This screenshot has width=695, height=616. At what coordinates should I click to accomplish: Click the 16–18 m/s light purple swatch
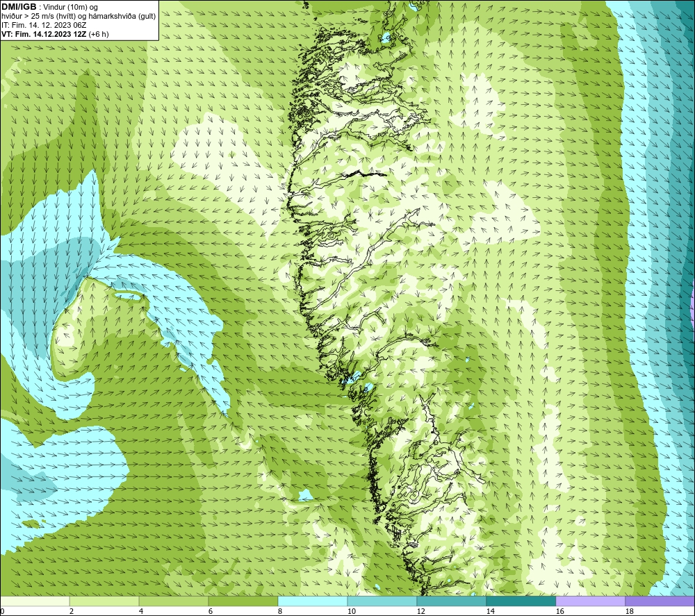click(590, 601)
